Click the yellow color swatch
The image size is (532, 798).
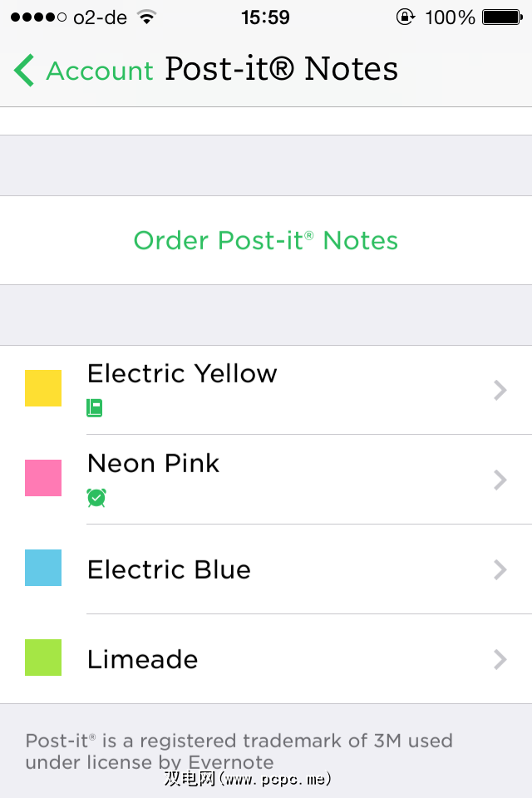(43, 388)
